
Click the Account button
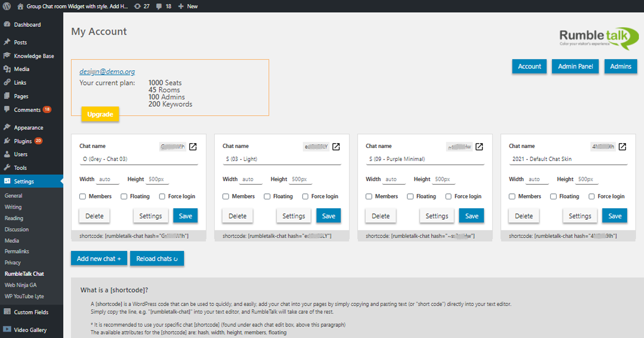[529, 66]
